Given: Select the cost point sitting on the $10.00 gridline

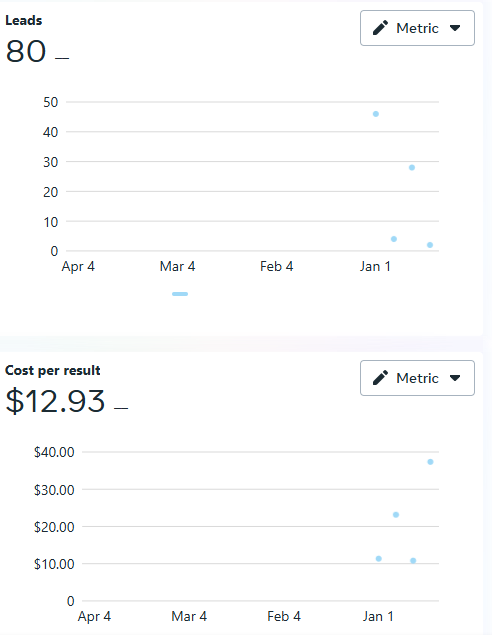Looking at the screenshot, I should click(413, 560).
